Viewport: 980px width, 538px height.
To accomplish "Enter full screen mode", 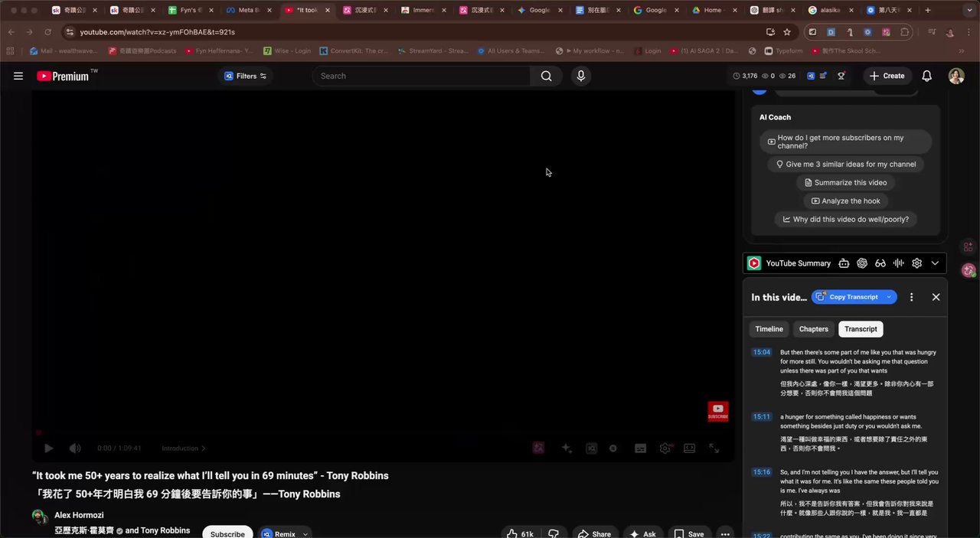I will [714, 448].
